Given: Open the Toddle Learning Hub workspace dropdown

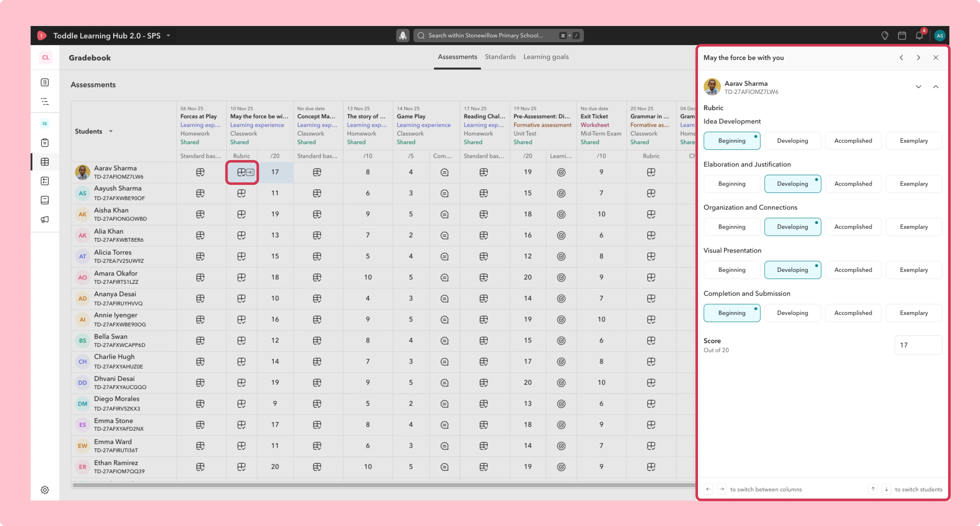Looking at the screenshot, I should tap(168, 36).
